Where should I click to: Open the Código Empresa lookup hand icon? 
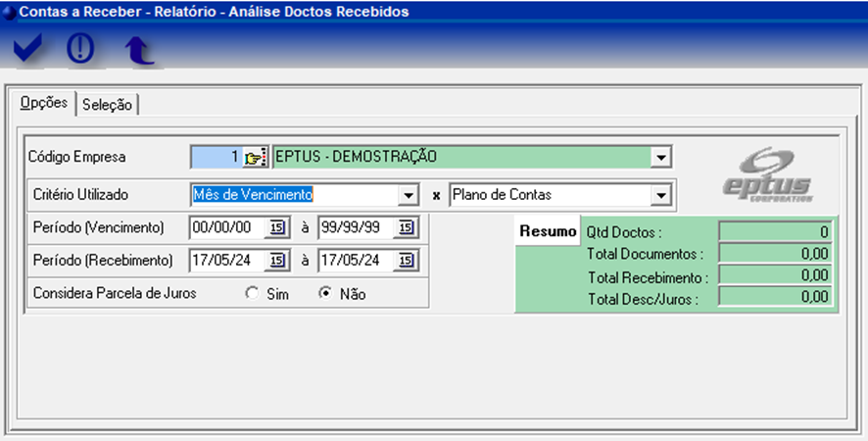point(255,157)
